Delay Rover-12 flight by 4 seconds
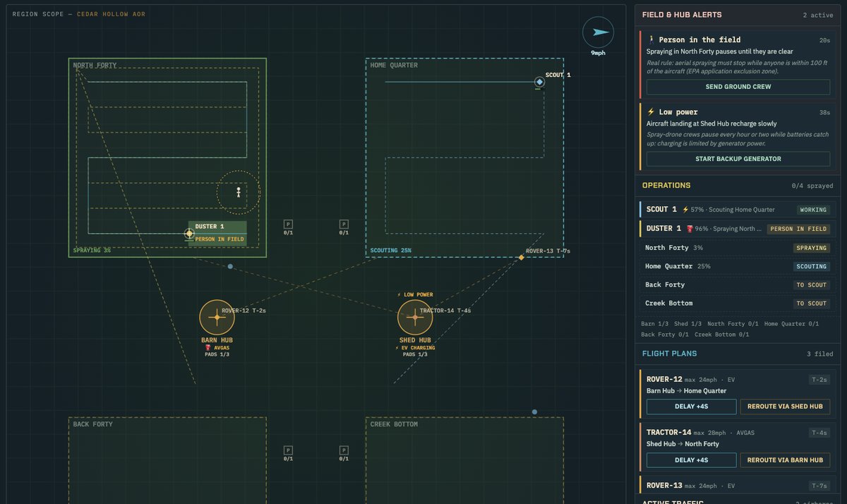Viewport: 847px width, 504px height. coord(691,407)
